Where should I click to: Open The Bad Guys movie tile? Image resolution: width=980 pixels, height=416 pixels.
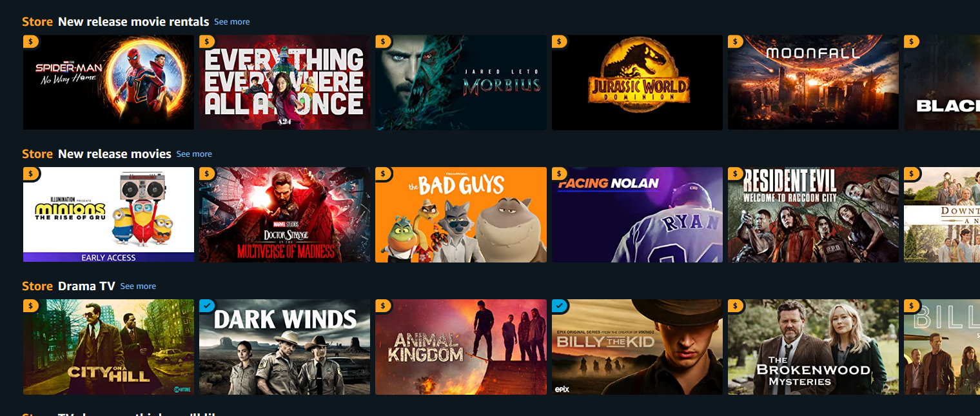[x=461, y=215]
